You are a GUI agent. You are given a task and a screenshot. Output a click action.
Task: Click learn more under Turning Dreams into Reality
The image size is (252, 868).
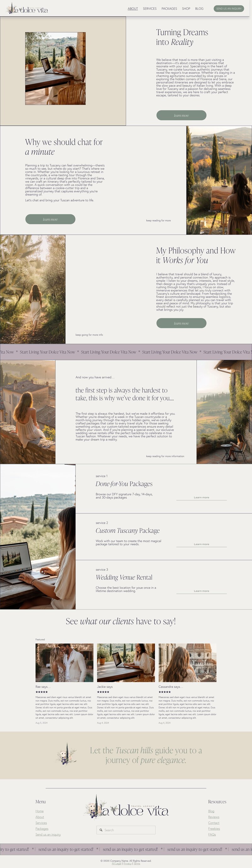click(x=181, y=115)
